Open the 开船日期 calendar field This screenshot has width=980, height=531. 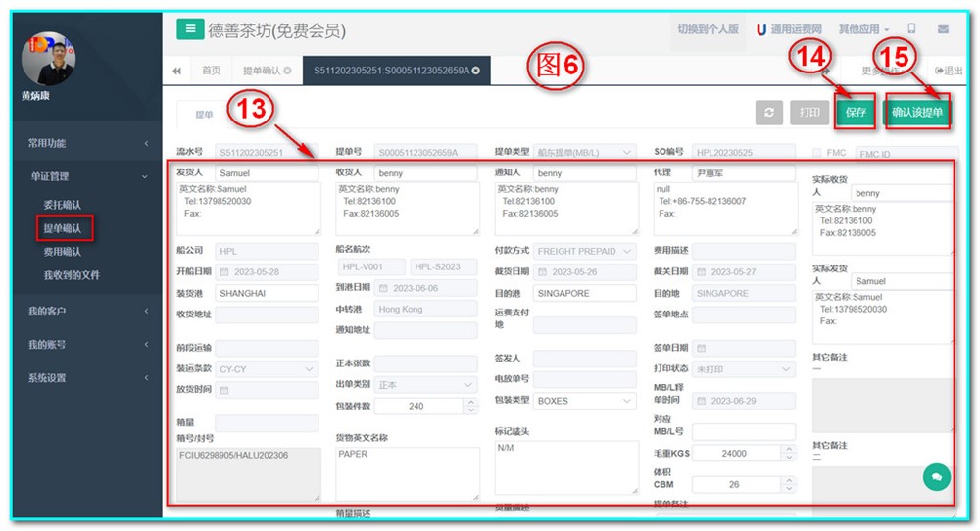pos(267,272)
